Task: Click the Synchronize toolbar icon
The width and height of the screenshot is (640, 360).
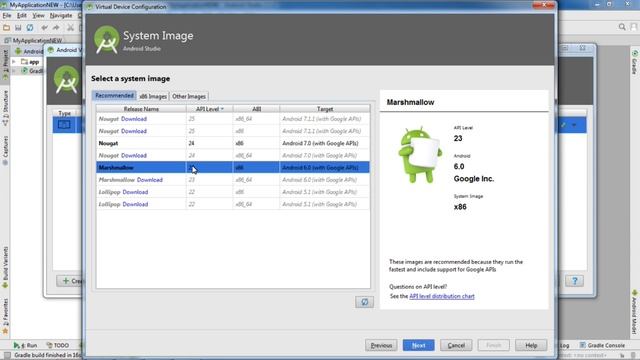Action: tap(30, 27)
